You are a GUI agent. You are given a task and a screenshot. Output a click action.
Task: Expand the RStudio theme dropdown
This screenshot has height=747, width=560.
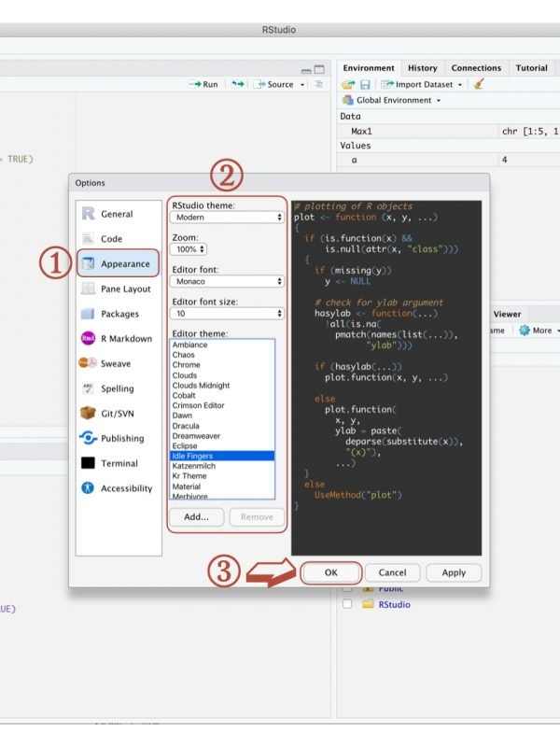click(x=227, y=217)
